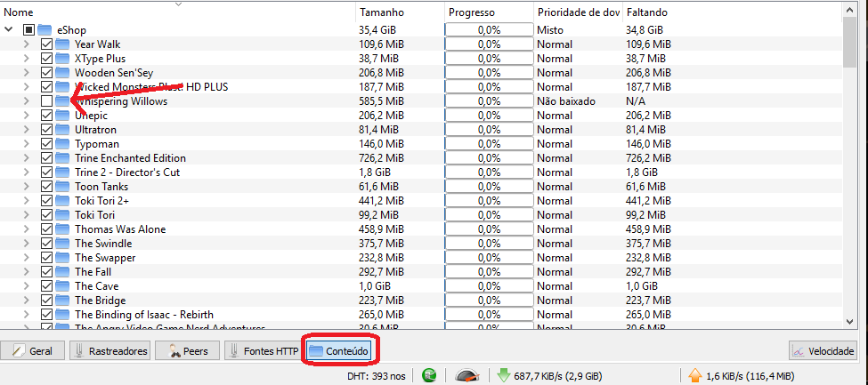Uncheck the XType Plus checkbox
Image resolution: width=868 pixels, height=385 pixels.
pyautogui.click(x=46, y=59)
